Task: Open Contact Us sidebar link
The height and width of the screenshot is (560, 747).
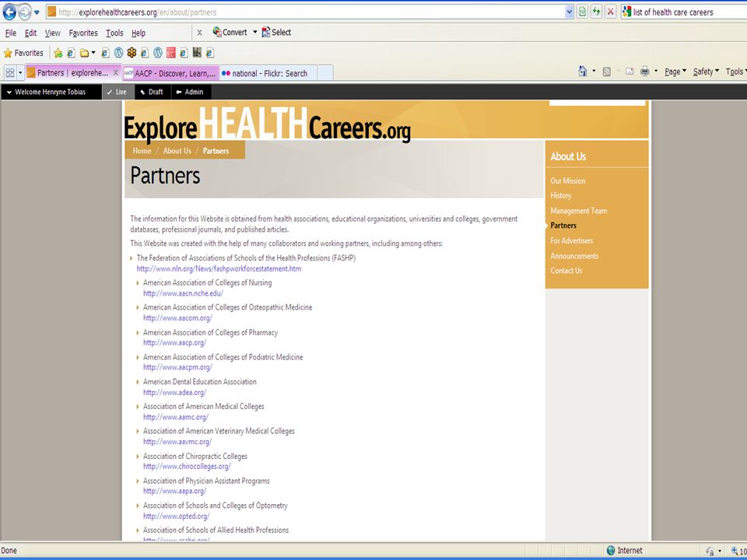Action: (566, 271)
